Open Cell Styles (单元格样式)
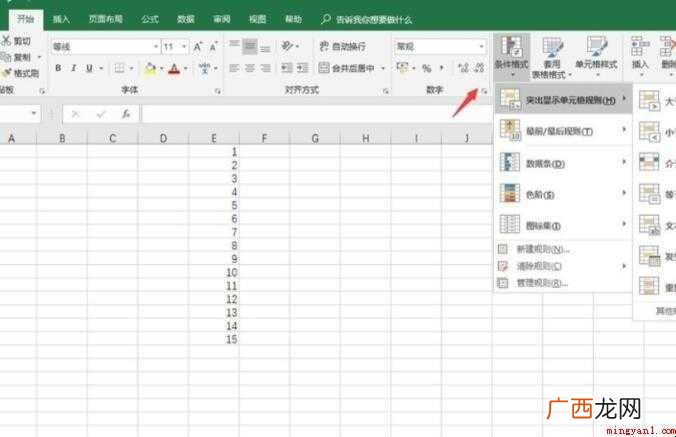Screen dimensions: 676x437 point(596,56)
